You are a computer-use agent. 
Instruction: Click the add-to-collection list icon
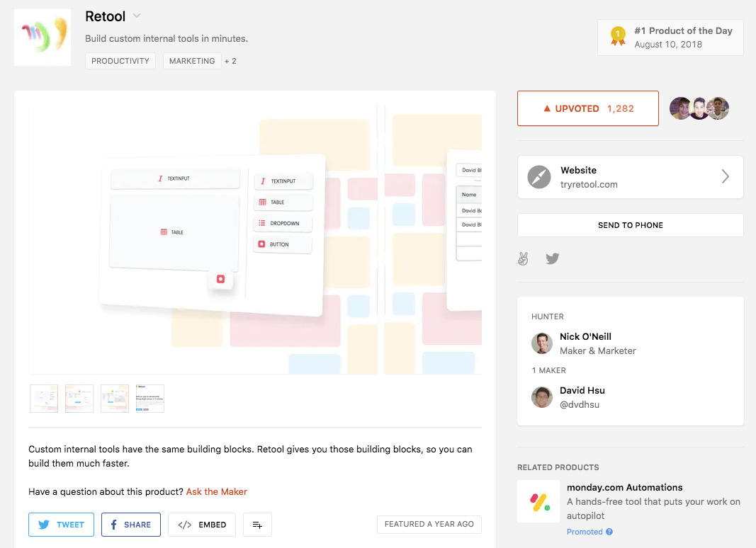coord(257,525)
